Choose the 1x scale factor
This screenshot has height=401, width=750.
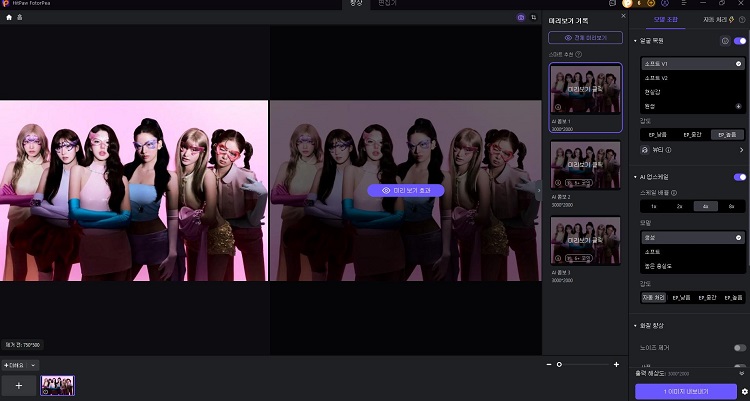[654, 206]
